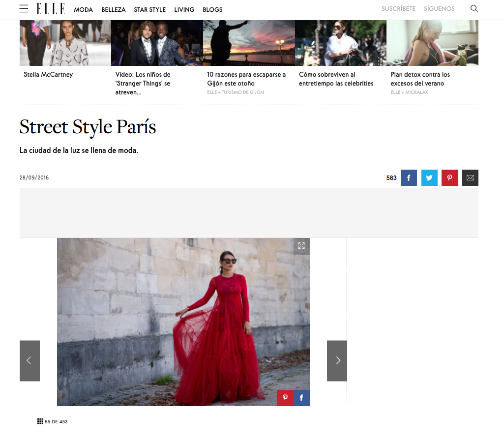Click ELLE + TURISMO DE GIJÓN label
The height and width of the screenshot is (443, 504).
pyautogui.click(x=236, y=92)
